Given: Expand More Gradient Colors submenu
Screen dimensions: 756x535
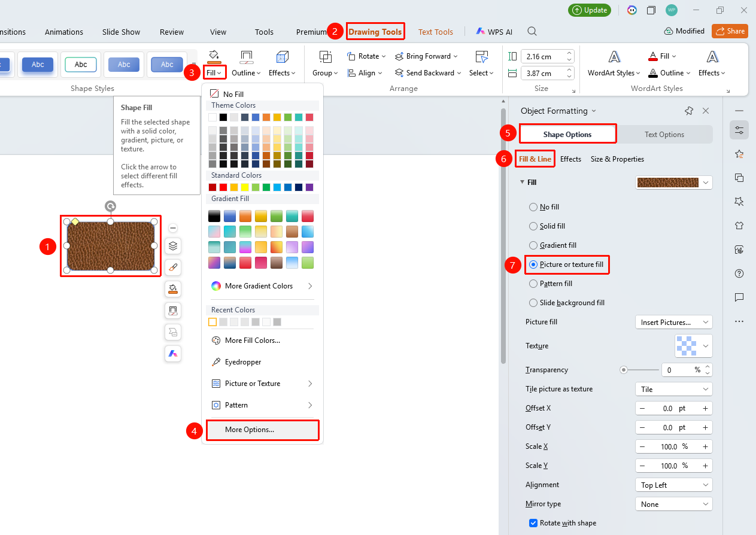Looking at the screenshot, I should pyautogui.click(x=262, y=286).
